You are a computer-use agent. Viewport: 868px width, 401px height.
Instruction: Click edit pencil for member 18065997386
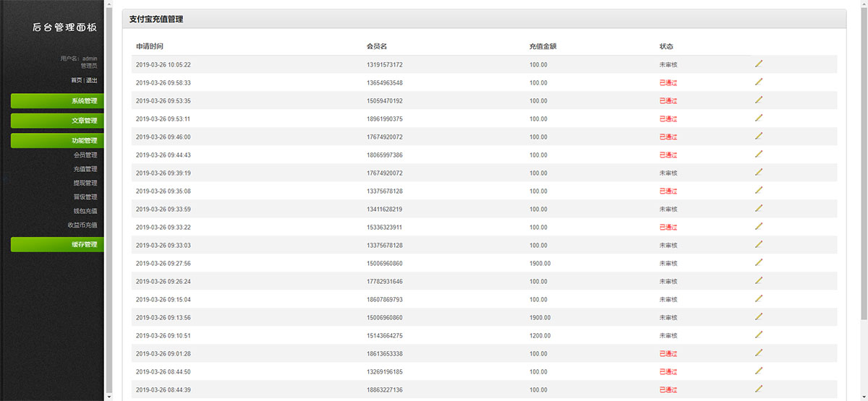(x=759, y=154)
